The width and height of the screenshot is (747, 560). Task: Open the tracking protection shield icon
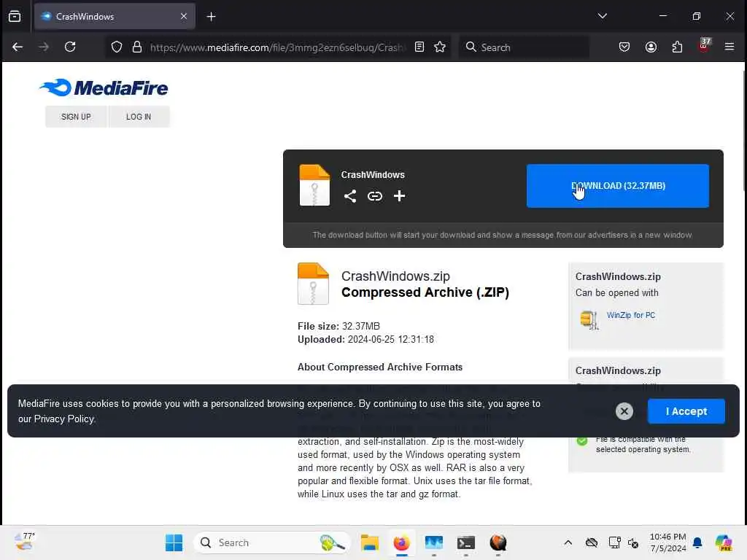(x=116, y=47)
